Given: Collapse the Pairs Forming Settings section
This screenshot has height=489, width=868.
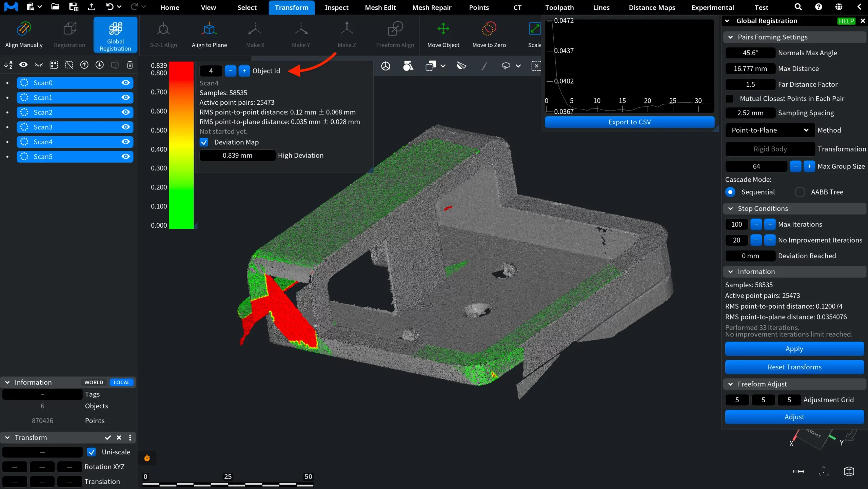Looking at the screenshot, I should [731, 37].
